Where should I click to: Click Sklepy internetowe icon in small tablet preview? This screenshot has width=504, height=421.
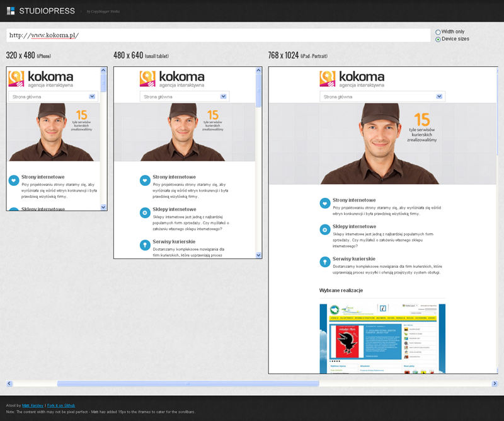tap(145, 212)
